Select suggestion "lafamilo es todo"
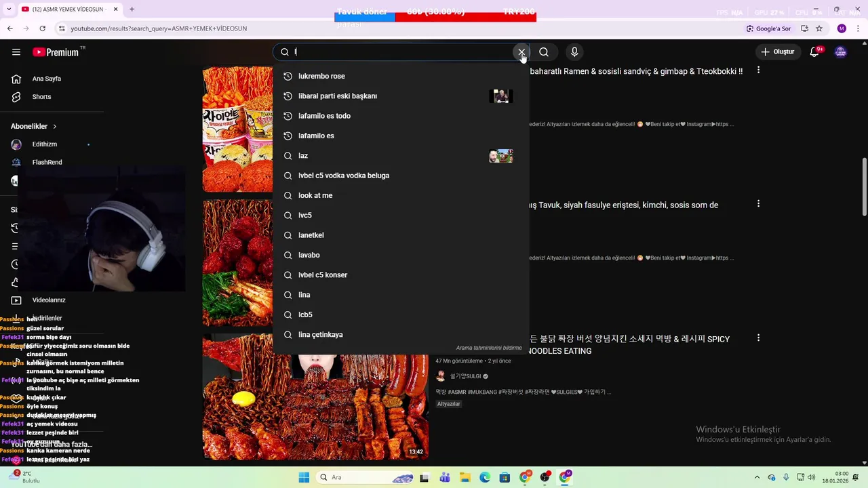Screen dimensions: 868x488 click(x=400, y=116)
